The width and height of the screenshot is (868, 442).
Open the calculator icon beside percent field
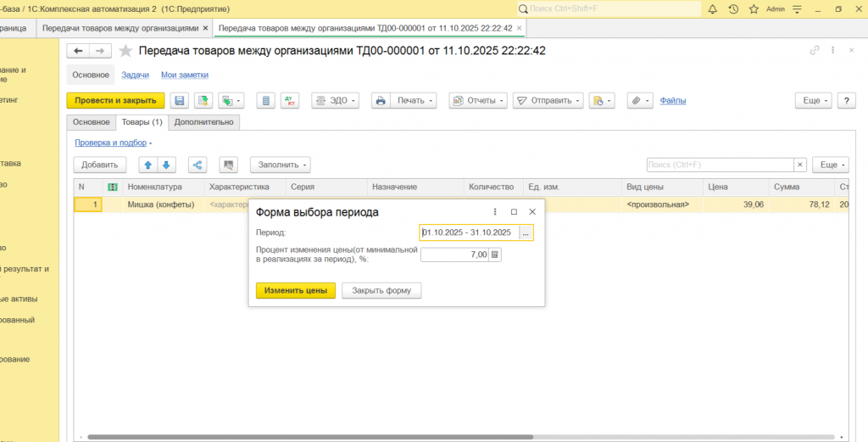[x=495, y=255]
